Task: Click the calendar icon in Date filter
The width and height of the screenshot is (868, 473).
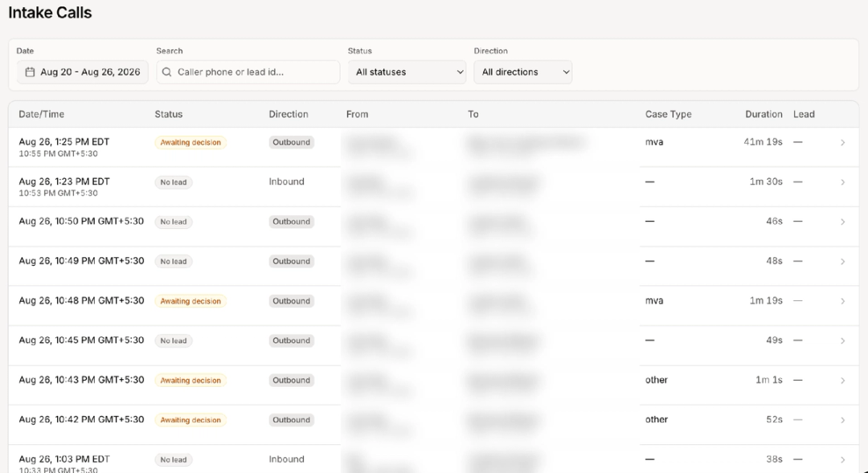Action: pyautogui.click(x=30, y=72)
